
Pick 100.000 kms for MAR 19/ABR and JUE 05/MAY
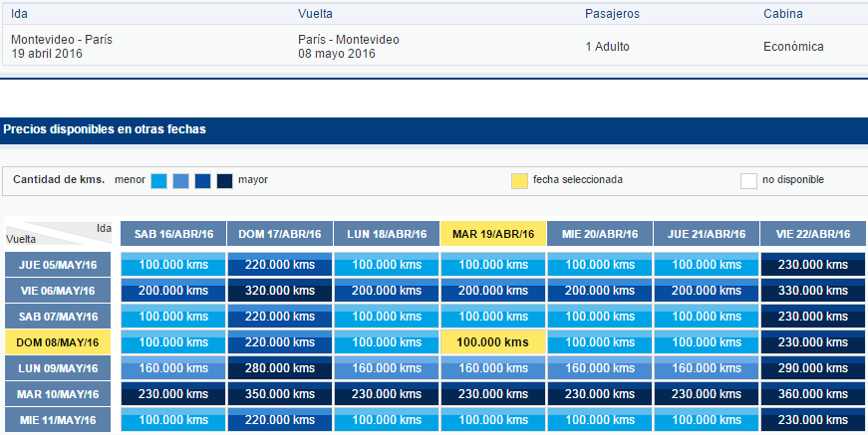point(493,265)
